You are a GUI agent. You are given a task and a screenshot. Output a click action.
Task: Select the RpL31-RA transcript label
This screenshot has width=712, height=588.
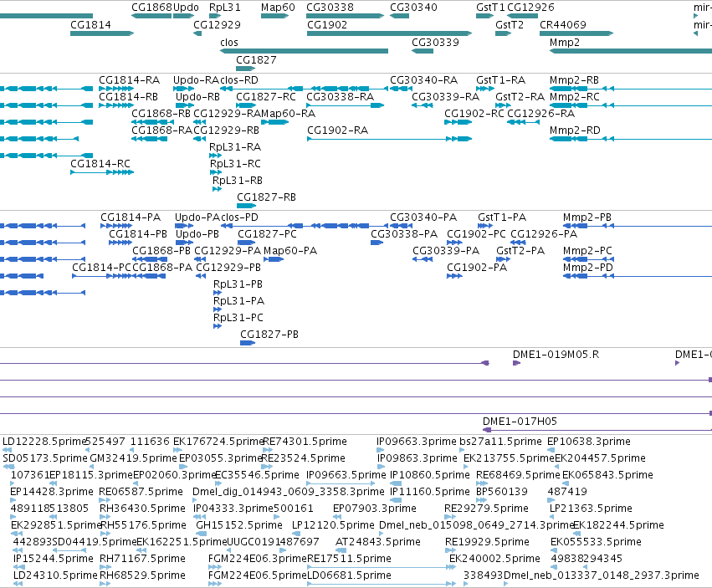235,147
